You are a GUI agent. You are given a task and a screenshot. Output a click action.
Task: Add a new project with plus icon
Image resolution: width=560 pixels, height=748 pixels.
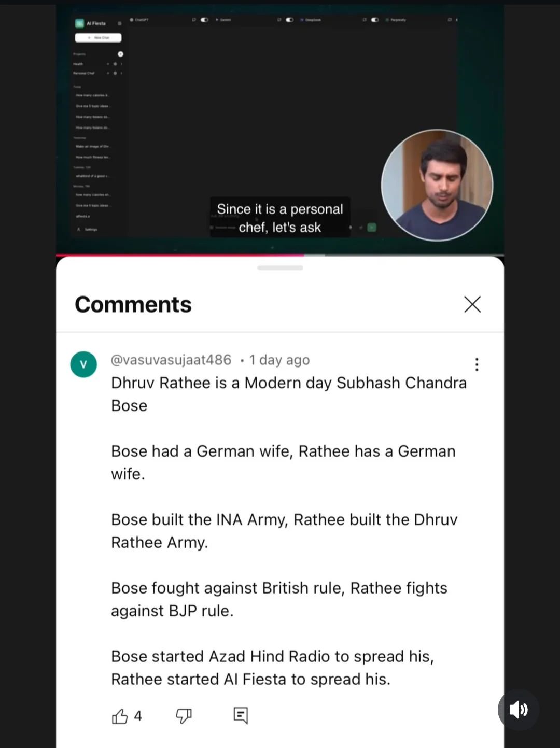click(120, 54)
